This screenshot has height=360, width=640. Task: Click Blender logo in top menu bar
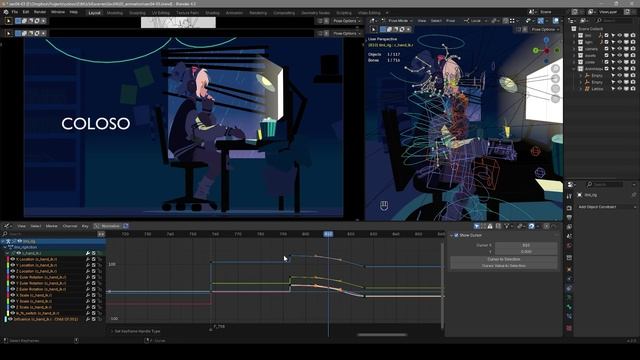6,12
